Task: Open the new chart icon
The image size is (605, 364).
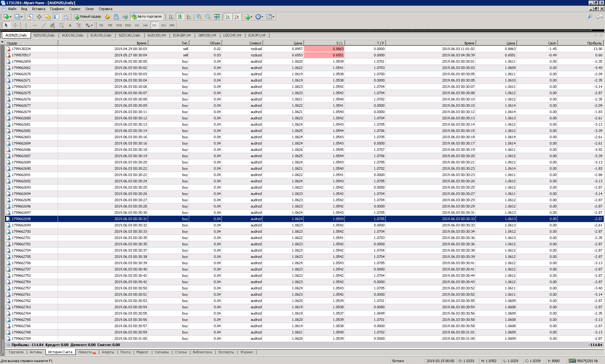Action: tap(6, 17)
